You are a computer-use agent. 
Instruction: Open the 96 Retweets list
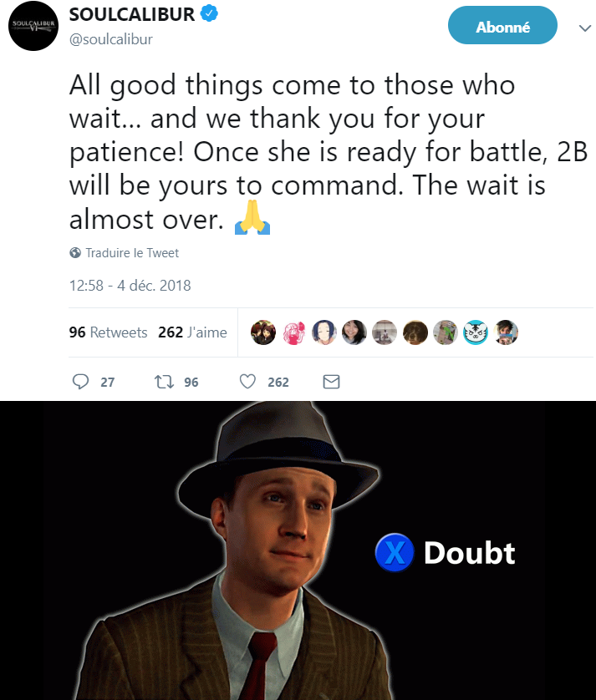108,332
